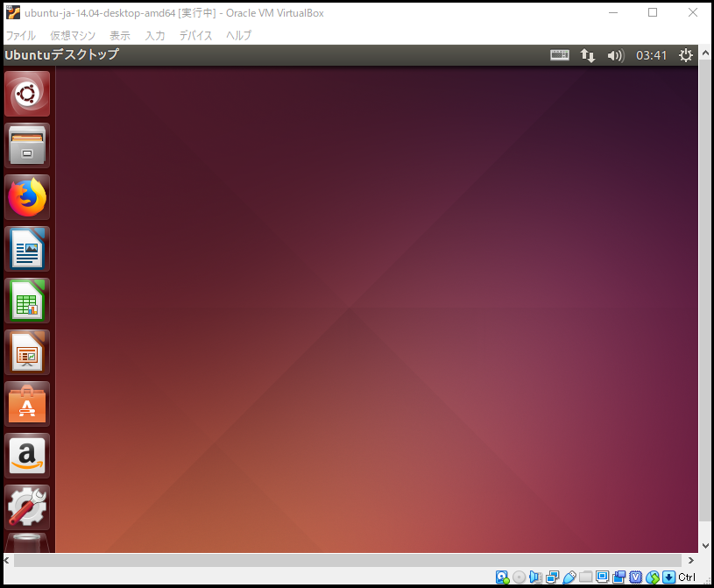This screenshot has width=714, height=588.
Task: Maximize the VirtualBox window
Action: tap(653, 12)
